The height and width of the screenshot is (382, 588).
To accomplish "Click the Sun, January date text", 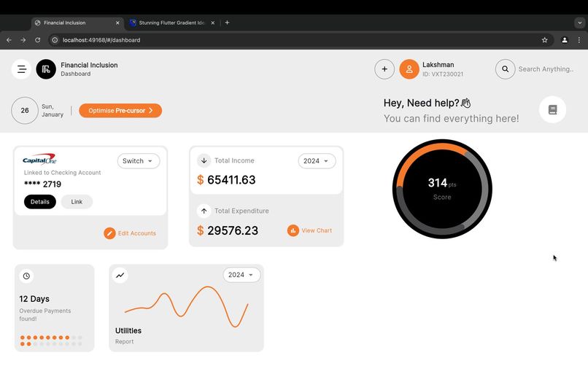I will (53, 111).
